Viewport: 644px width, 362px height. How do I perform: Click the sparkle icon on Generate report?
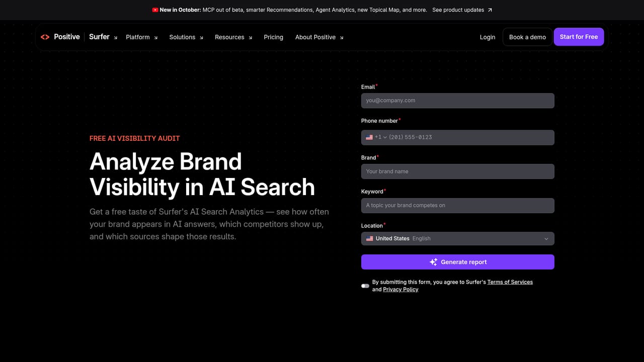pyautogui.click(x=433, y=262)
